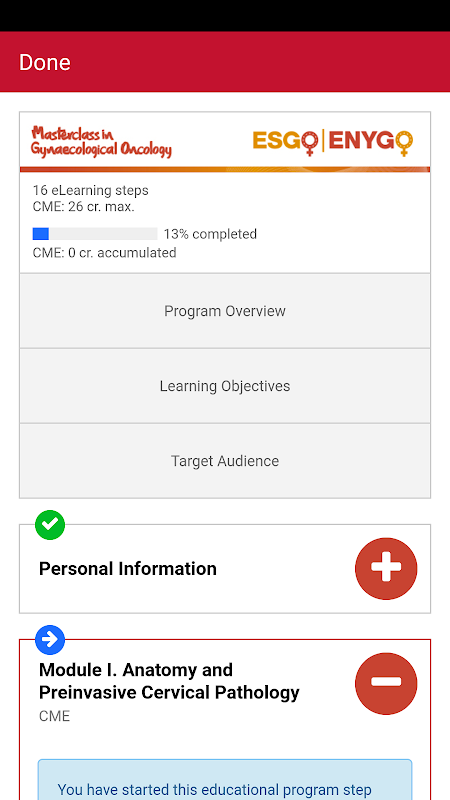Click the 13% completed text

210,234
